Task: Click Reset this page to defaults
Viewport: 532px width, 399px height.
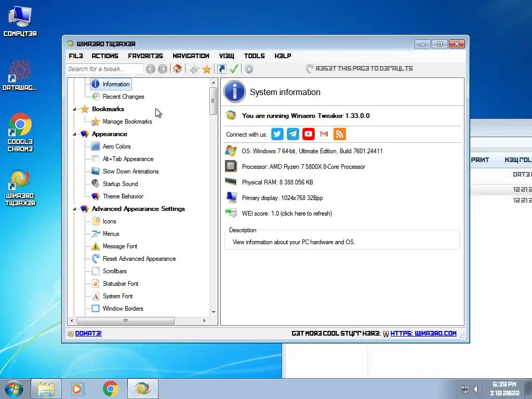Action: click(x=360, y=69)
